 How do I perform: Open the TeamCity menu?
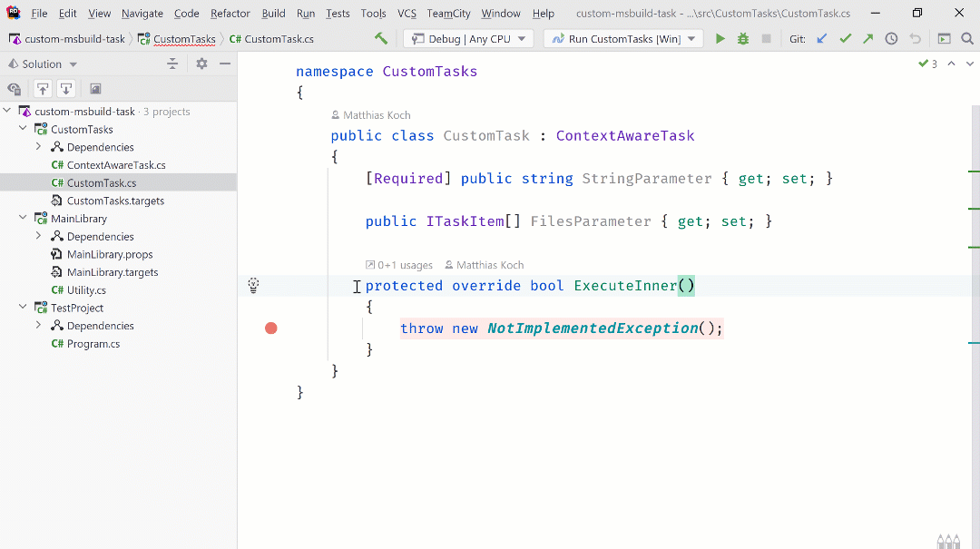pos(448,14)
